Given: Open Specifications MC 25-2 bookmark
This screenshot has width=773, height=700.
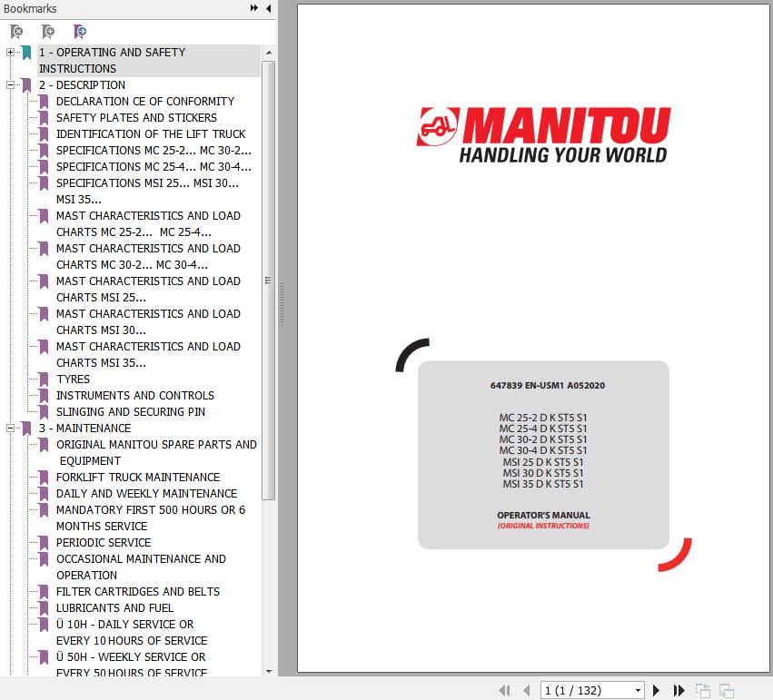Looking at the screenshot, I should pyautogui.click(x=154, y=150).
